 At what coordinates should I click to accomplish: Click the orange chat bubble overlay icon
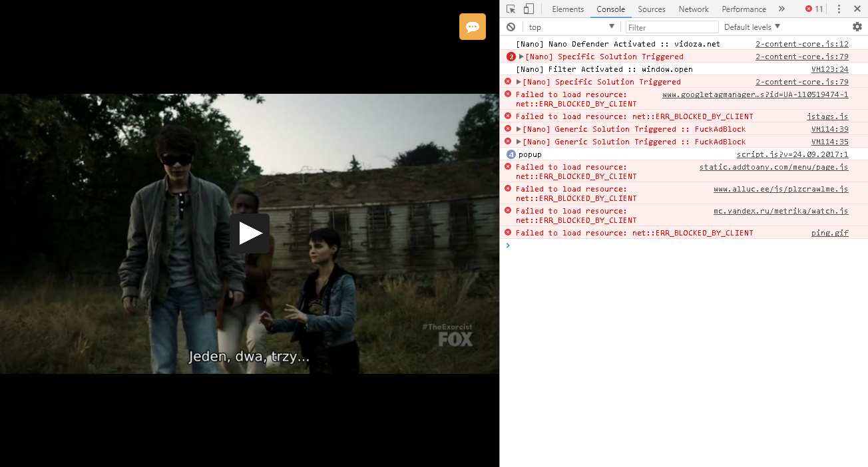click(472, 27)
